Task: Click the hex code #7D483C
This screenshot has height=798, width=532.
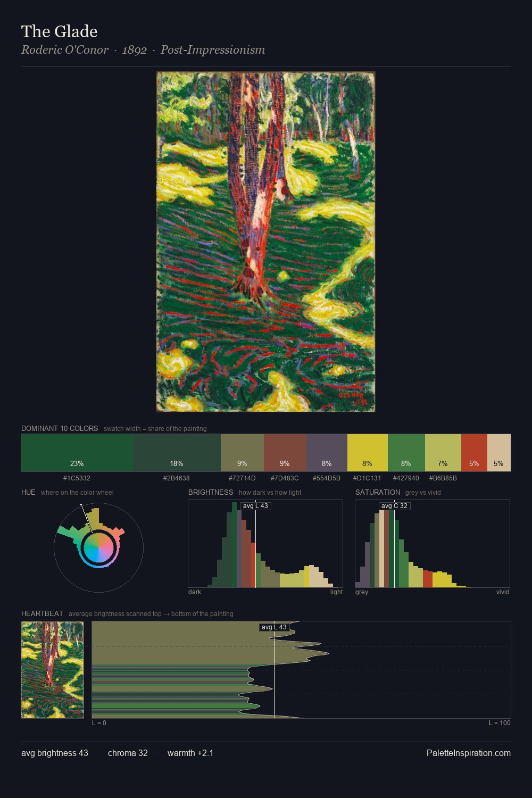Action: (285, 478)
